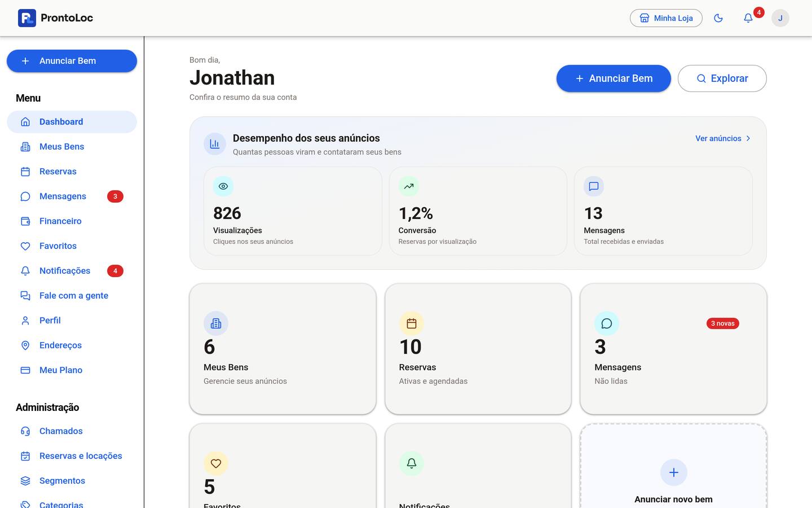Open Chamados under Administração

(72, 431)
